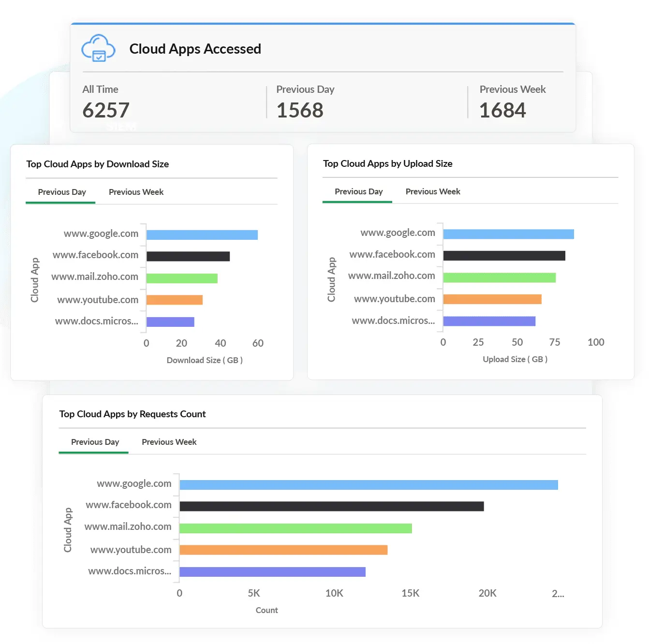Click the google.com bar in Download Size chart
The width and height of the screenshot is (649, 644).
click(x=202, y=235)
